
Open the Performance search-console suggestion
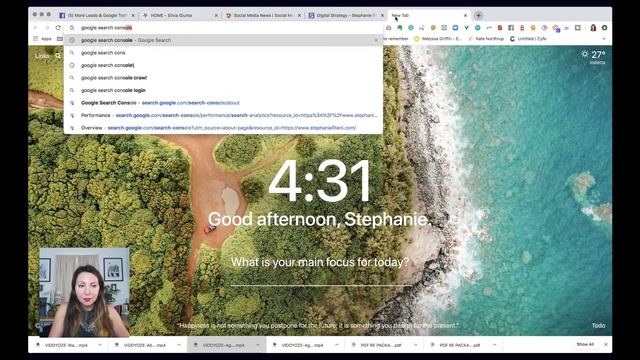(x=223, y=116)
